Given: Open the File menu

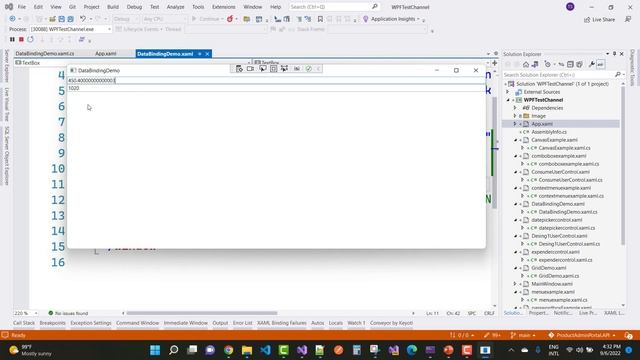Looking at the screenshot, I should [22, 7].
